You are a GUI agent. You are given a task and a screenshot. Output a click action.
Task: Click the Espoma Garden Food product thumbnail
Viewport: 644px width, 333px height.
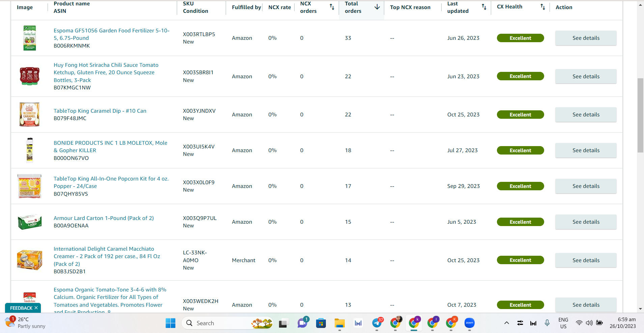coord(30,38)
